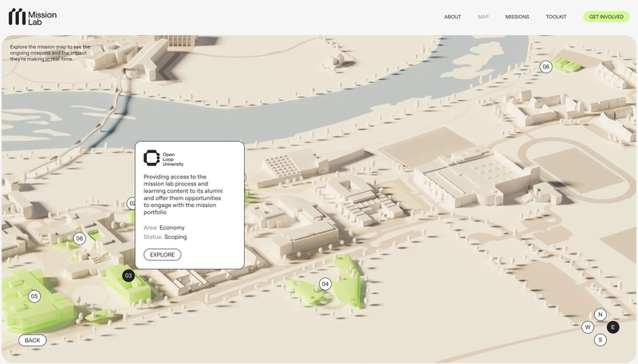Viewport: 638px width, 364px height.
Task: Click the Open Loop University logo
Action: point(163,159)
